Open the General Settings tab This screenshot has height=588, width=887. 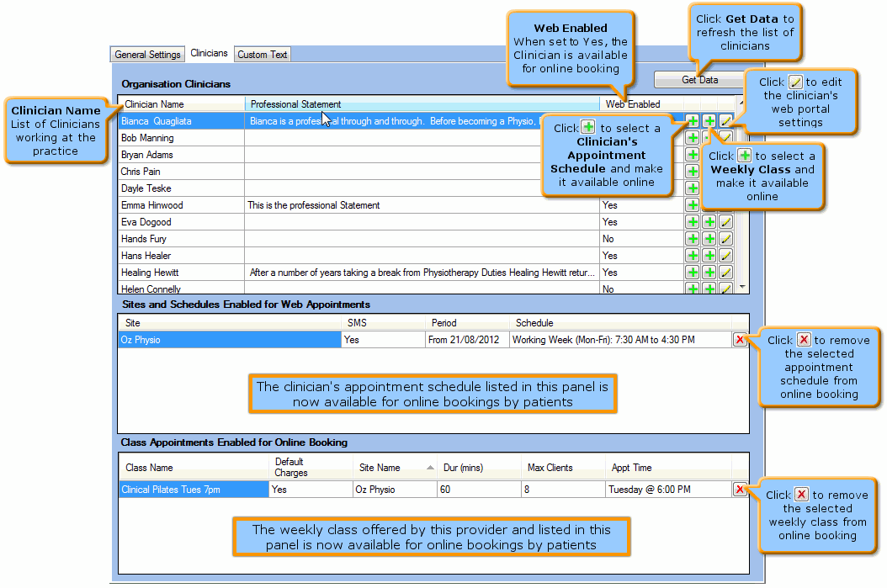(x=147, y=55)
